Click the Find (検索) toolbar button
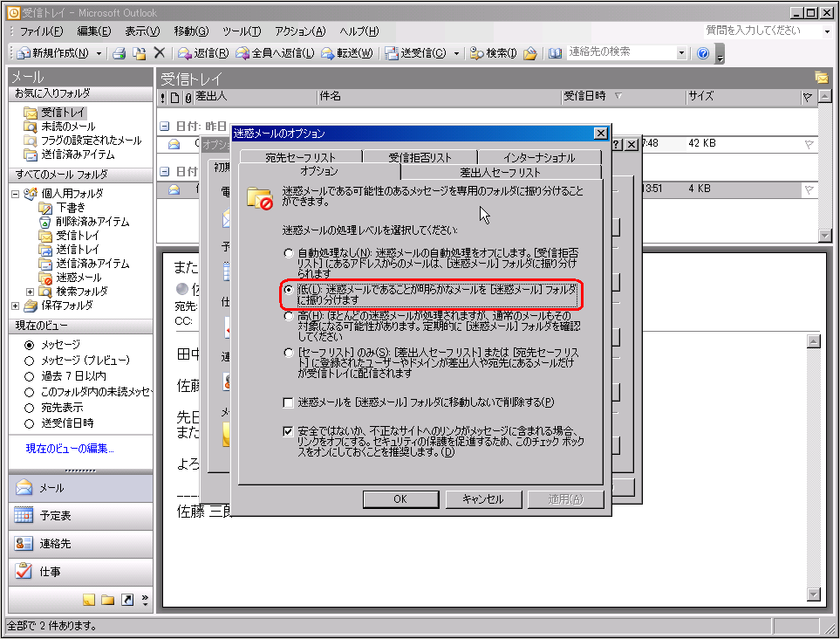 pyautogui.click(x=493, y=53)
